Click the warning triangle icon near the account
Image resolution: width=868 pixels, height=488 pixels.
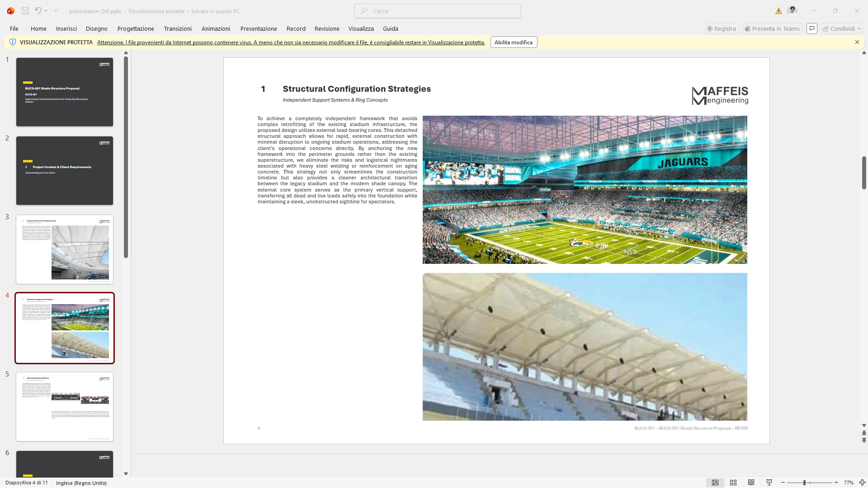778,11
